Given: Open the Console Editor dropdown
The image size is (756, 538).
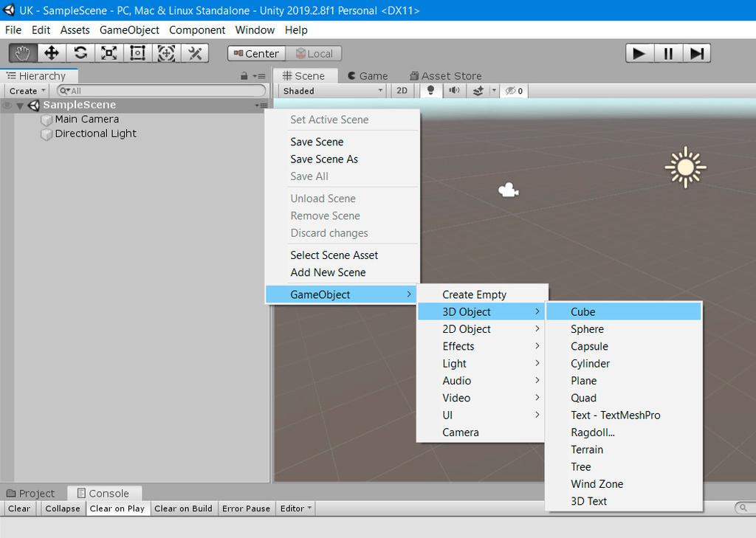Looking at the screenshot, I should [295, 508].
